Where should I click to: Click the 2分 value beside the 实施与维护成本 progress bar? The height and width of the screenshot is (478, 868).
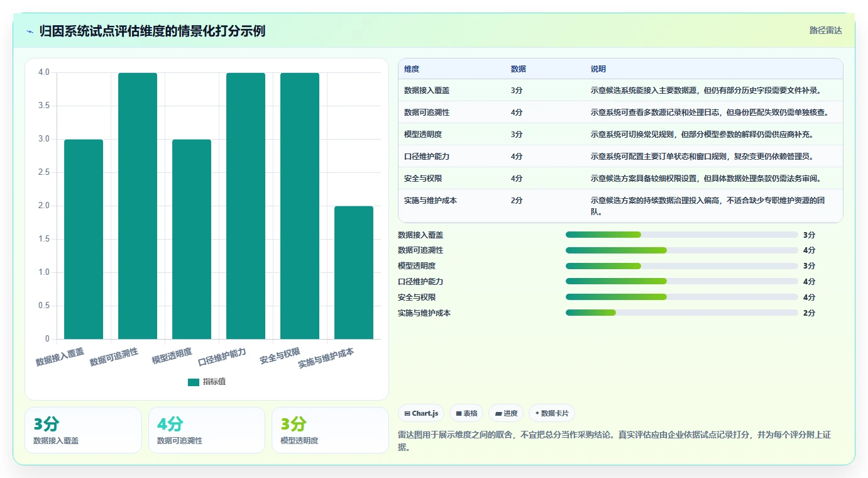click(x=809, y=313)
